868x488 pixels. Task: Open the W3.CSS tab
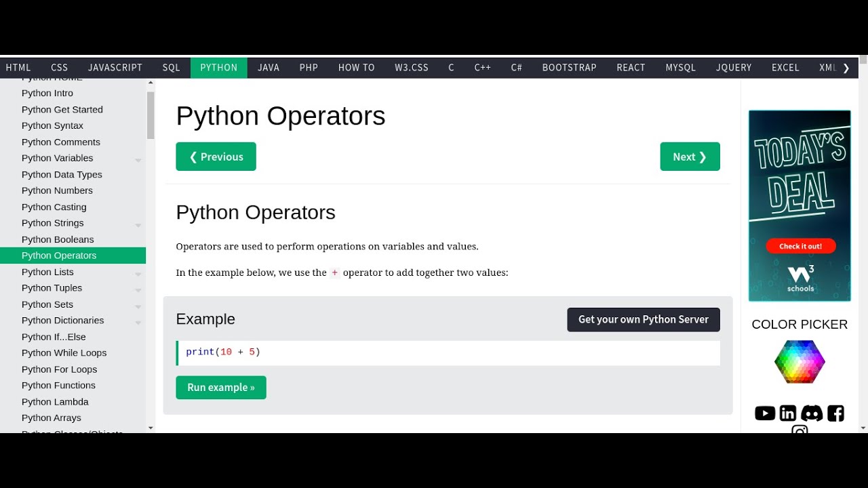(x=412, y=68)
